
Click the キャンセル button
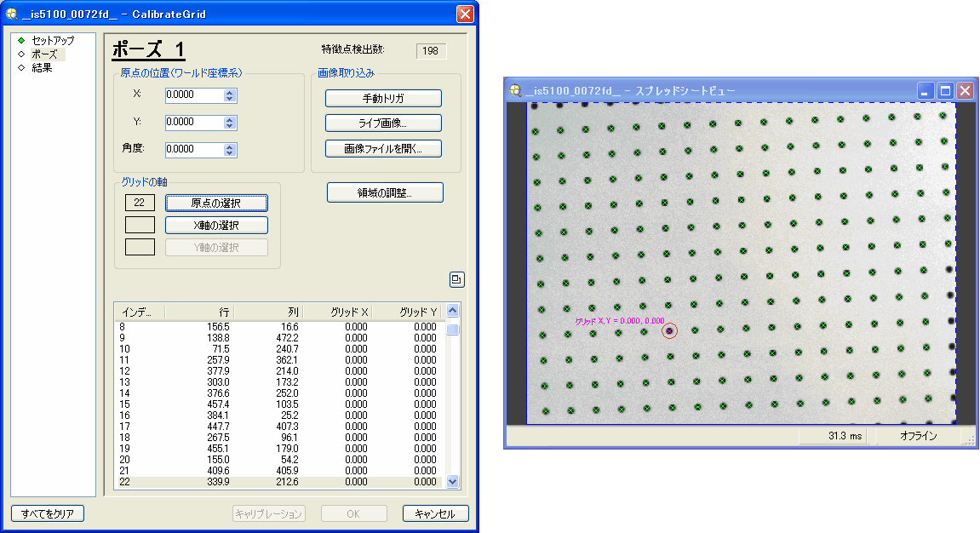pyautogui.click(x=435, y=513)
